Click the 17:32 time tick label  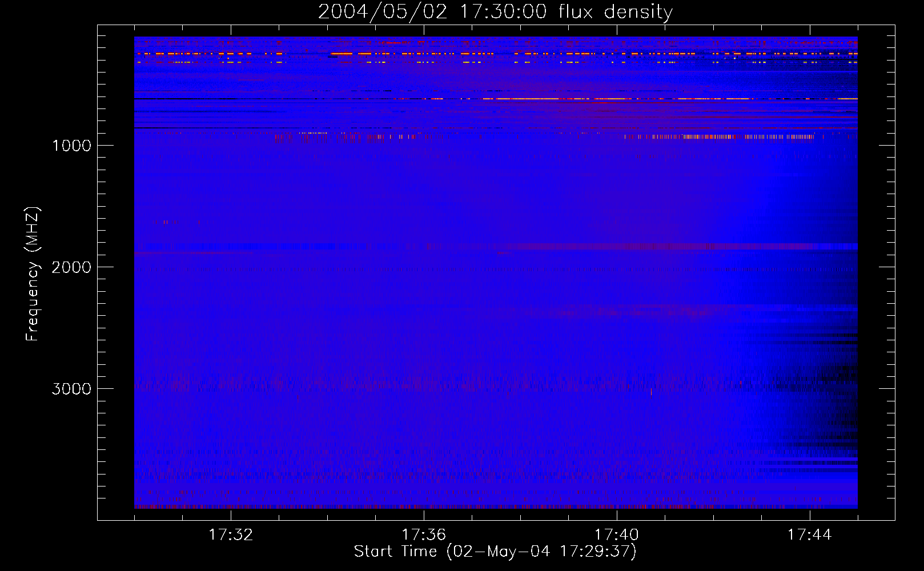point(231,535)
